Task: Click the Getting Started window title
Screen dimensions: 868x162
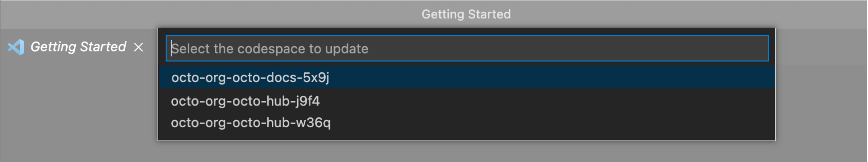Action: 466,14
